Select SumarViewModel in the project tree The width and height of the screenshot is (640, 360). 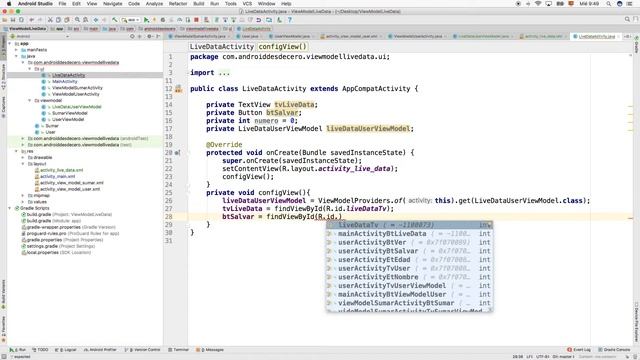pyautogui.click(x=69, y=113)
